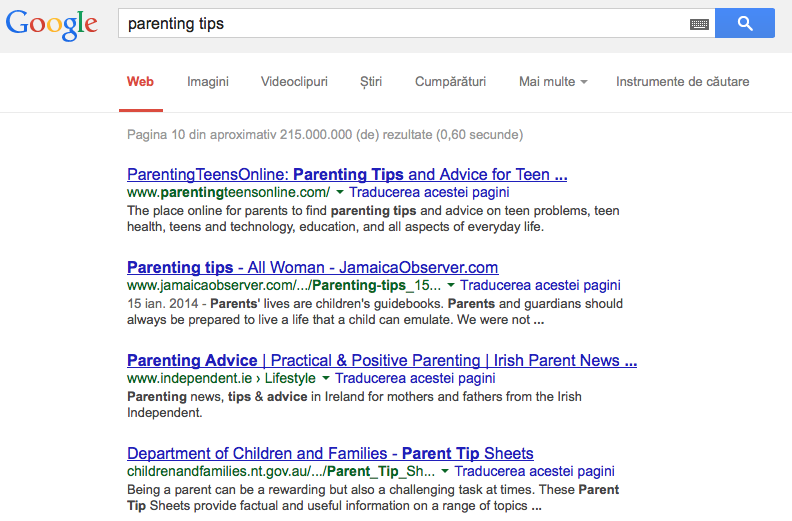This screenshot has height=521, width=792.
Task: Open the Cumpărături tab
Action: point(450,82)
